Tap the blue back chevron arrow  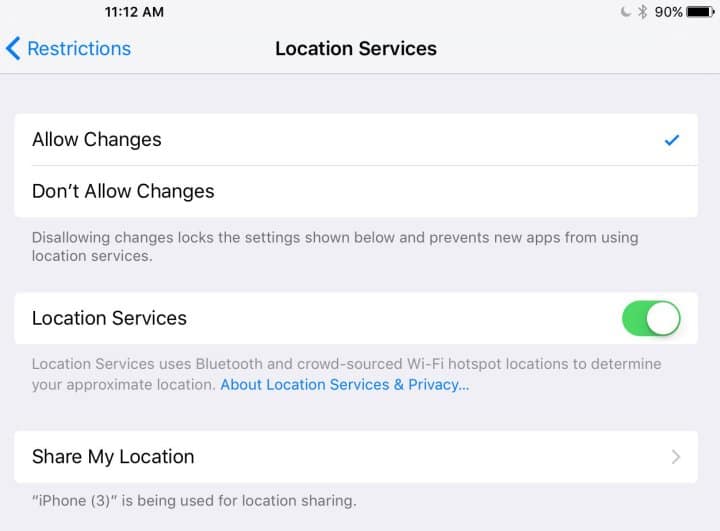tap(13, 48)
